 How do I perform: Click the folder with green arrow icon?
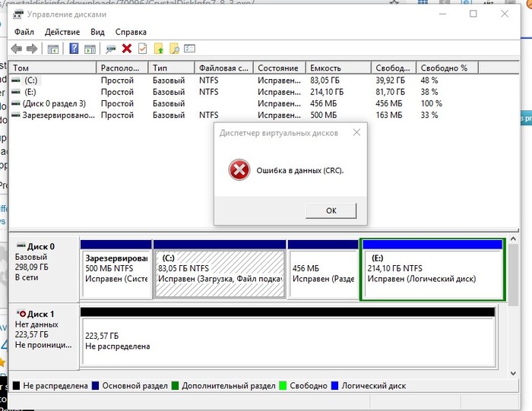[159, 49]
